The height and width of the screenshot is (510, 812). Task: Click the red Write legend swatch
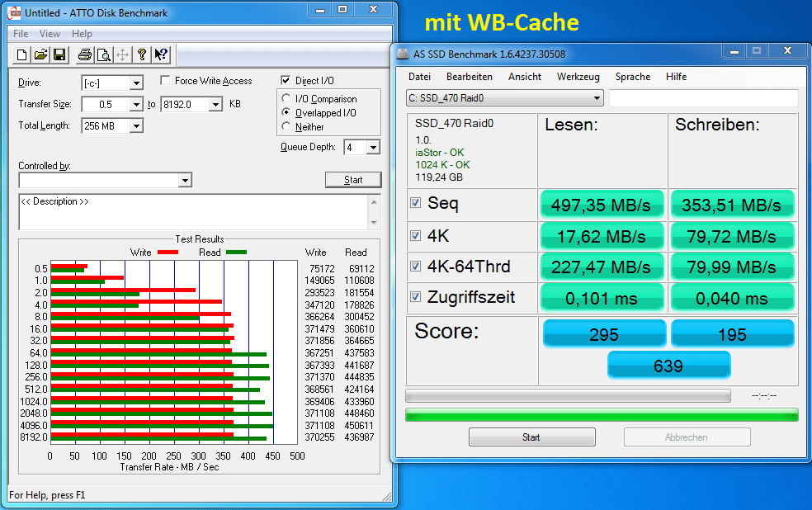(168, 253)
